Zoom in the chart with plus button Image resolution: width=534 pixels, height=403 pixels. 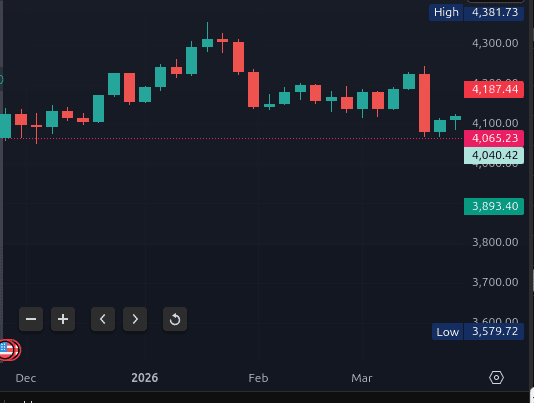pyautogui.click(x=63, y=319)
